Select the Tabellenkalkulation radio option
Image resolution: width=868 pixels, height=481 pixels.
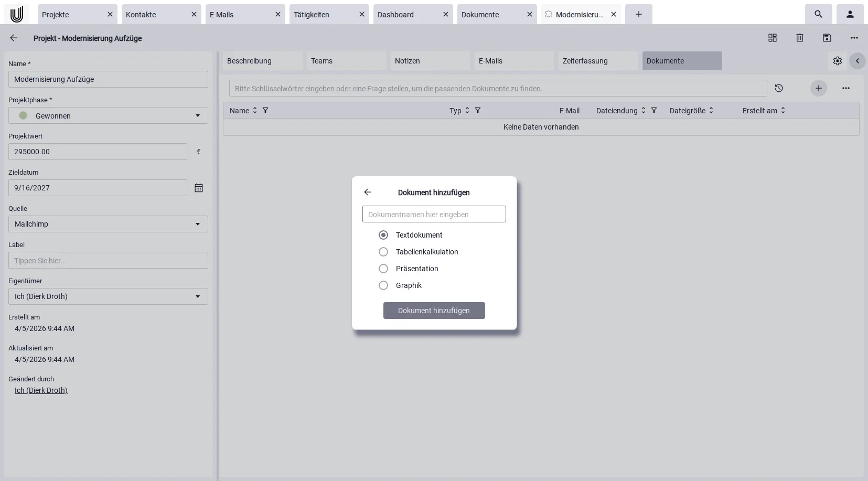383,252
